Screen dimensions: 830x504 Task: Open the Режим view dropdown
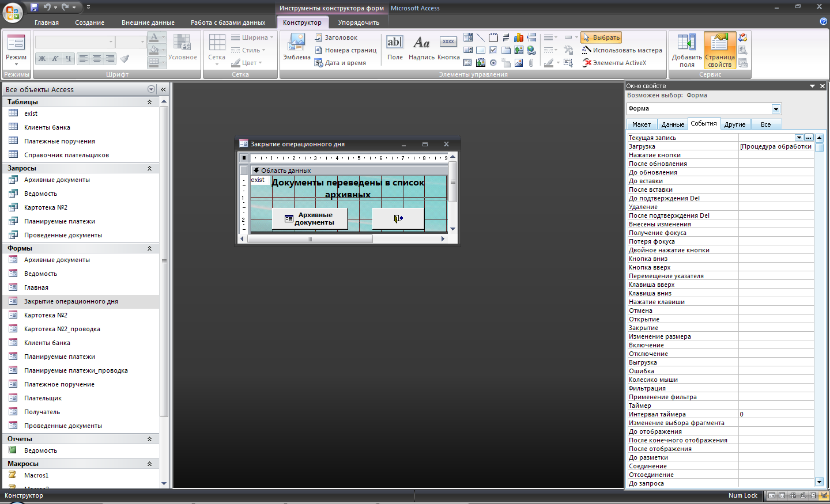pos(16,64)
